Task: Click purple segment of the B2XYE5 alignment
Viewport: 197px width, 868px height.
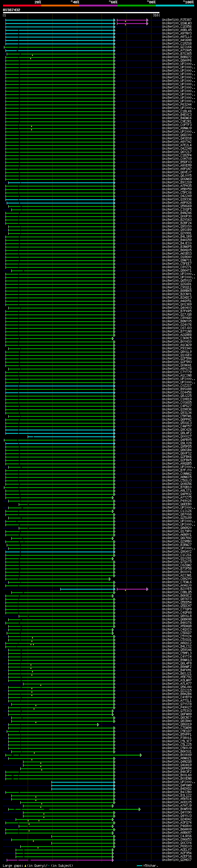Action: pyautogui.click(x=132, y=589)
